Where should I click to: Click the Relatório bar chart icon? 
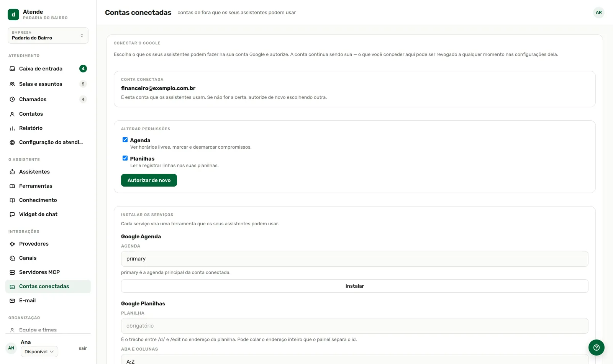(12, 128)
